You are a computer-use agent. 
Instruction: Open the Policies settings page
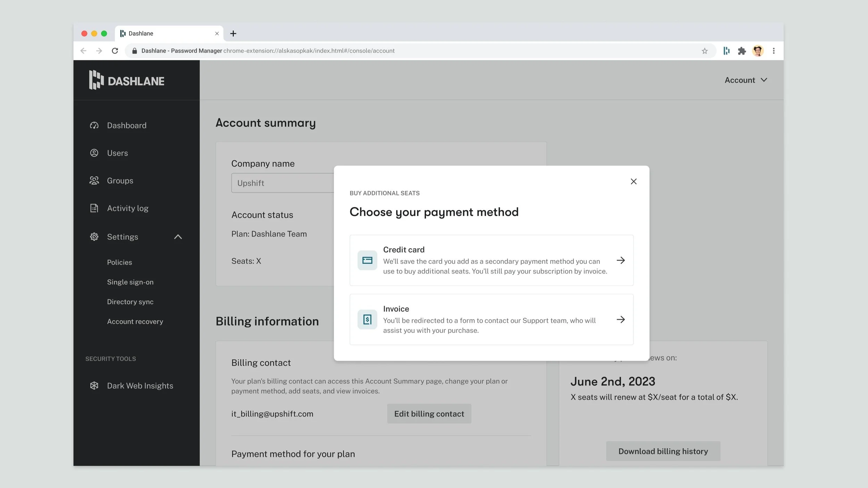click(x=119, y=262)
